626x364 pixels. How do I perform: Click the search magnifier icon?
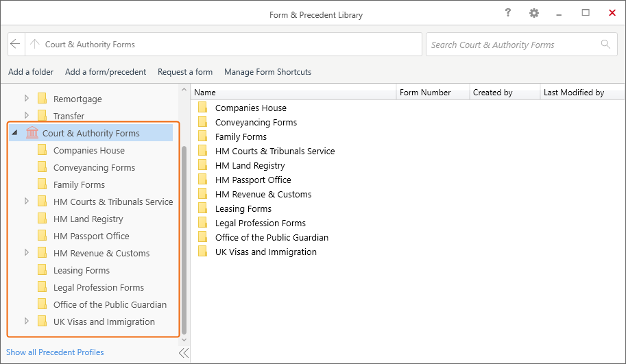pos(605,44)
